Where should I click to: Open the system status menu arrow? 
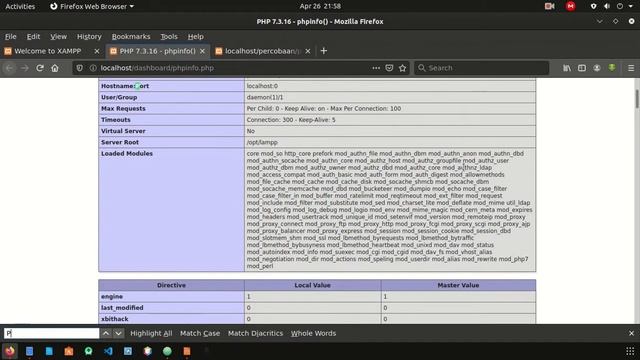[631, 6]
